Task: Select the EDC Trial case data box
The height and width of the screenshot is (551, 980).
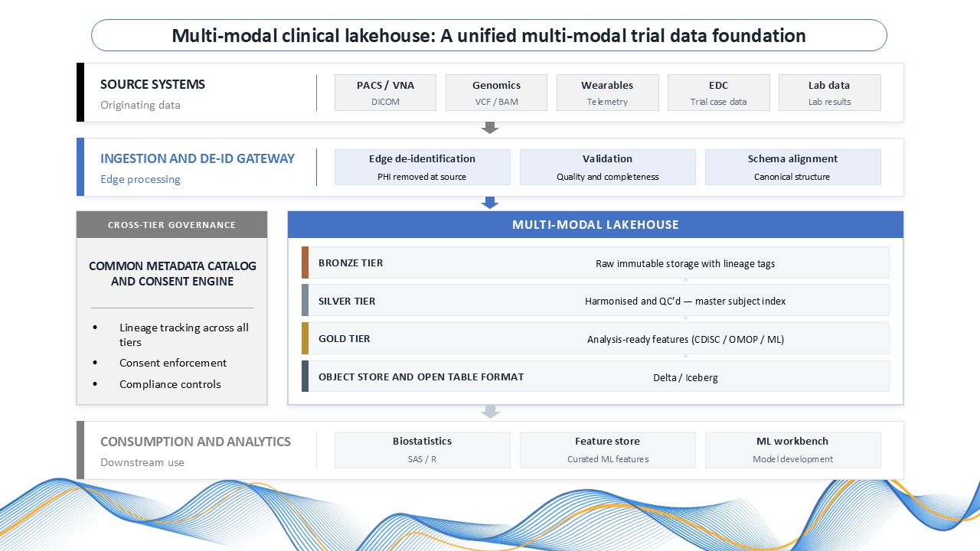Action: 718,93
